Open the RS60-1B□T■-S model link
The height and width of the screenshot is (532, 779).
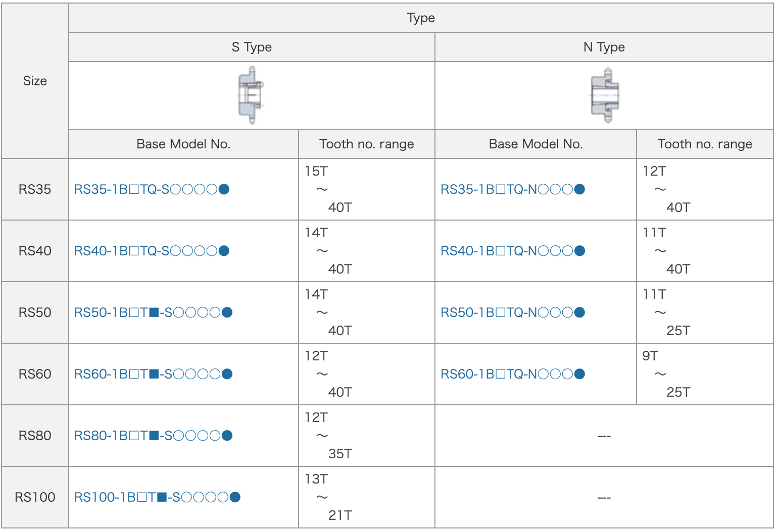pos(154,374)
